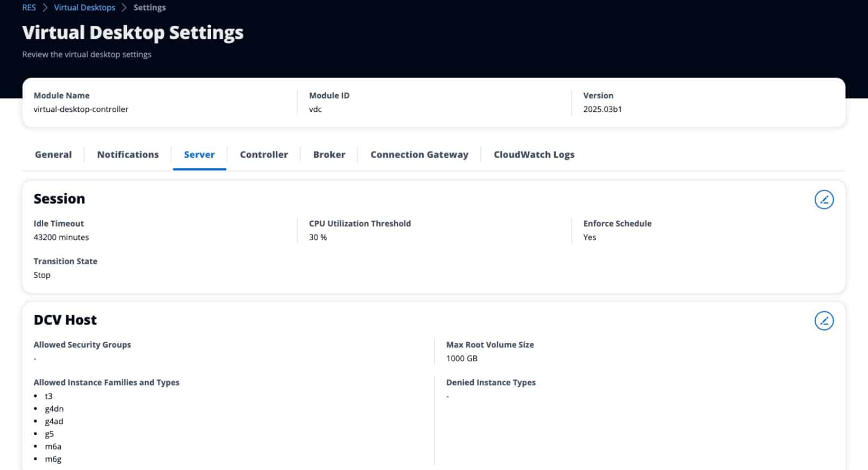This screenshot has width=868, height=470.
Task: Select the Allowed Security Groups label
Action: [82, 345]
